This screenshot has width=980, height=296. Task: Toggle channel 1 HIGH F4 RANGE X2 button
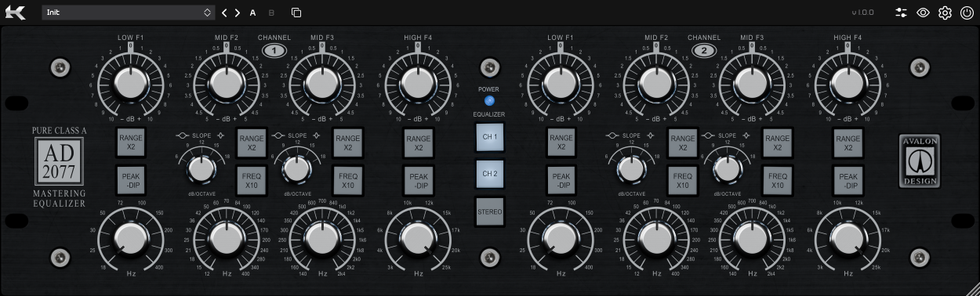(x=418, y=143)
